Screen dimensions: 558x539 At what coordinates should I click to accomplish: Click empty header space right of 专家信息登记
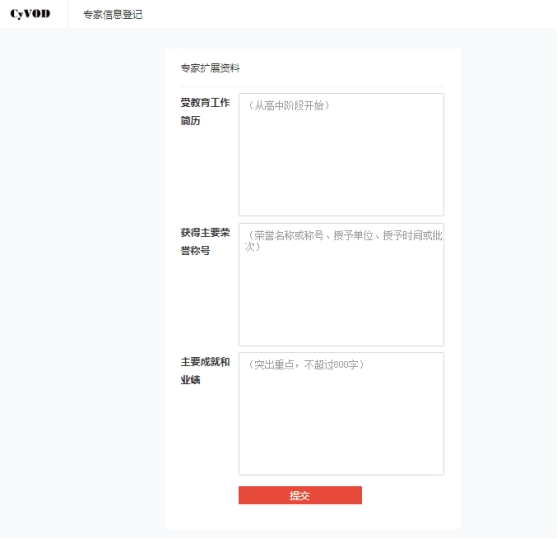[349, 14]
